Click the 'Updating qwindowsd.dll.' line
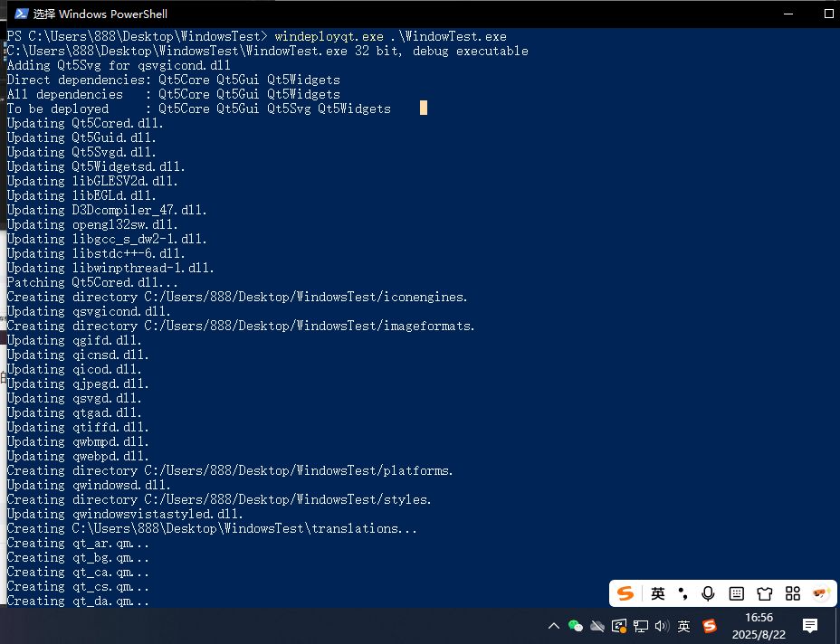Viewport: 840px width, 644px height. coord(89,485)
